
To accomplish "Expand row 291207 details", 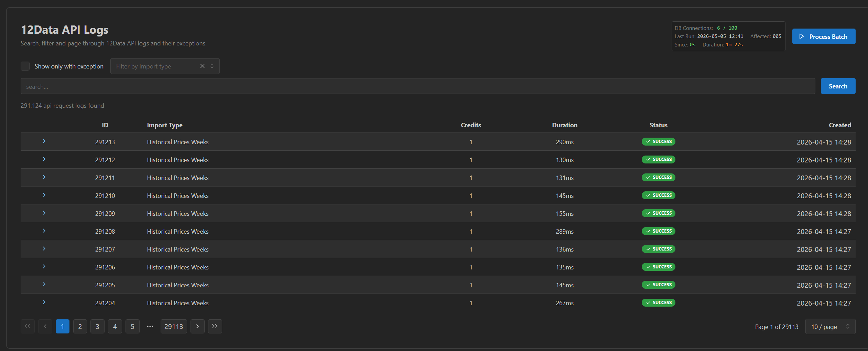I will tap(44, 249).
